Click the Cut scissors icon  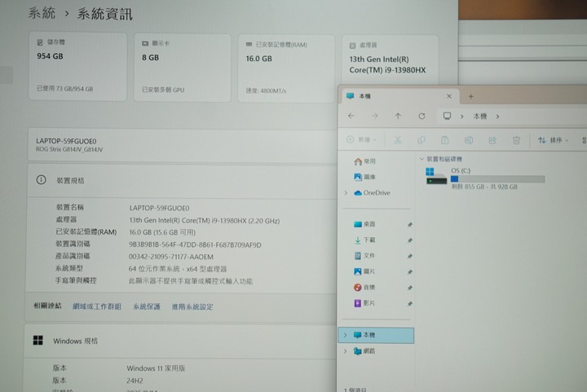pyautogui.click(x=398, y=140)
